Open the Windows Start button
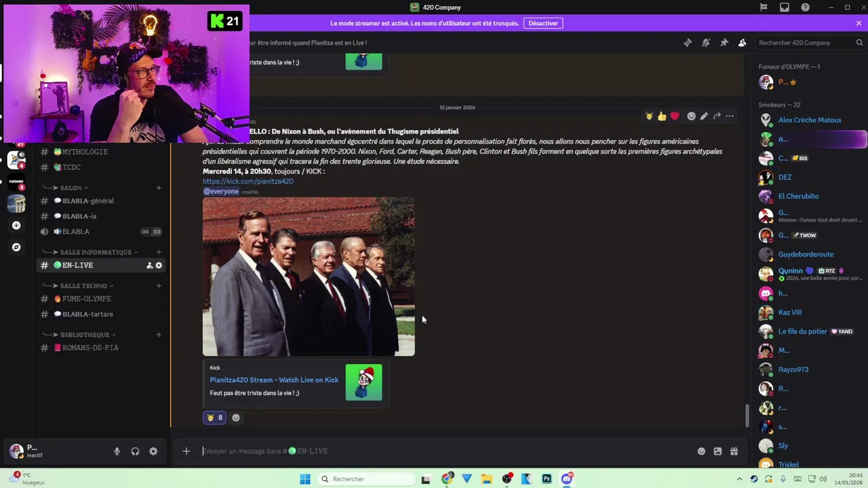The height and width of the screenshot is (488, 868). click(x=305, y=479)
